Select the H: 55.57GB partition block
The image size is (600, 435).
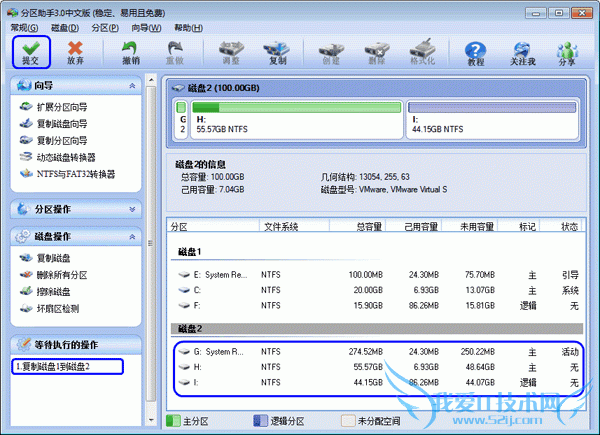297,119
